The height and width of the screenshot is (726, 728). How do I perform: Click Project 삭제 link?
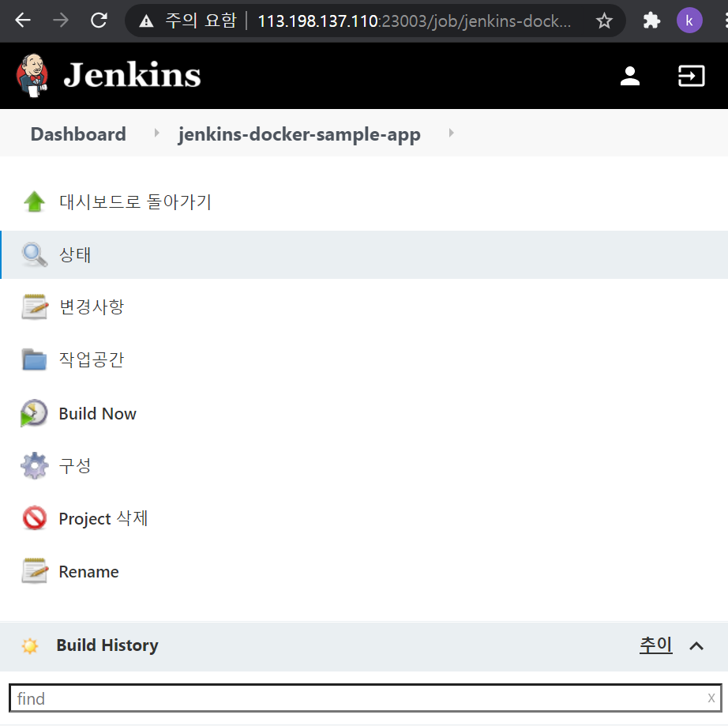coord(103,518)
